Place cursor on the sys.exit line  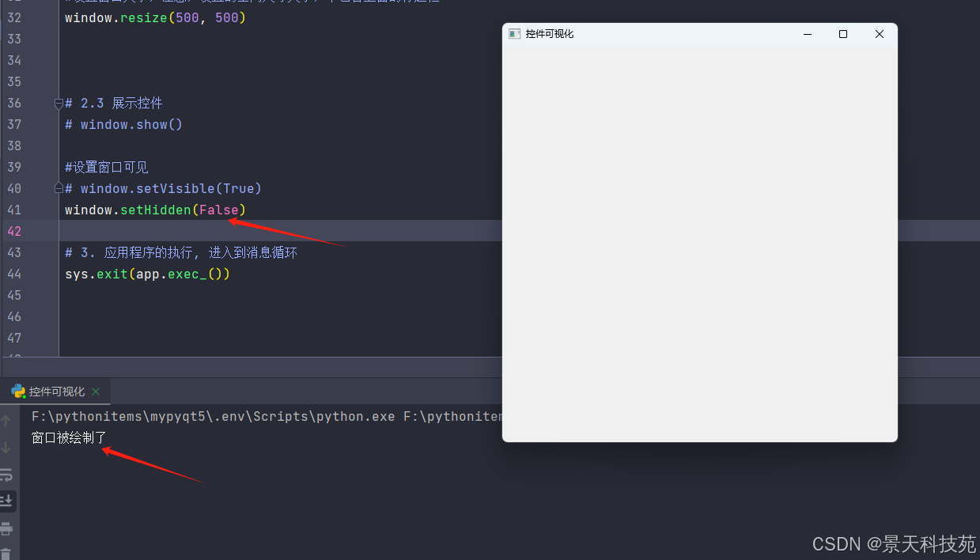coord(147,274)
